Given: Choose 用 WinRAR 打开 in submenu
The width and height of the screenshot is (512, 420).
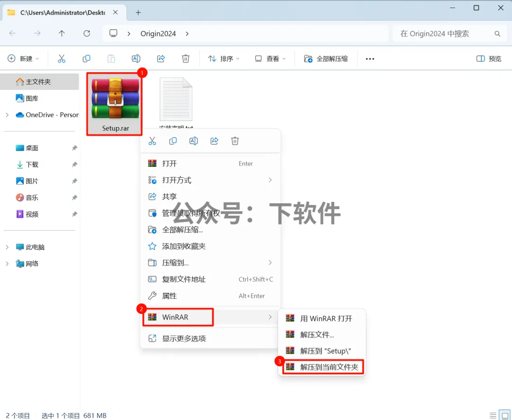Looking at the screenshot, I should point(322,319).
